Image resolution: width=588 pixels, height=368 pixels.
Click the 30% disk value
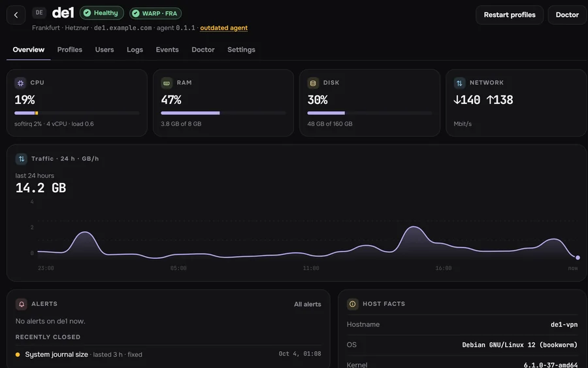tap(318, 100)
